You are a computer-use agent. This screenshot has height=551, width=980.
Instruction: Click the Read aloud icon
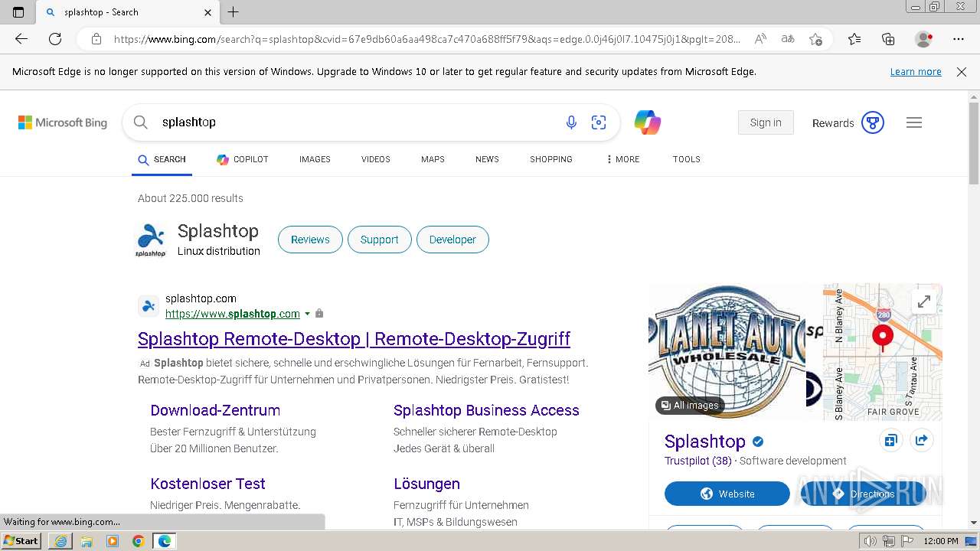(x=760, y=39)
